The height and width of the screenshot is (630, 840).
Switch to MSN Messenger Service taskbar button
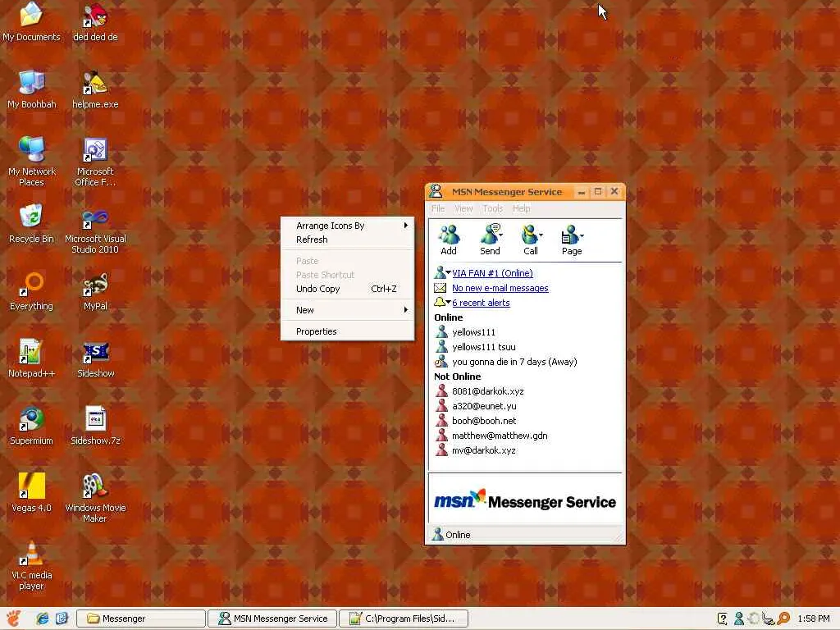[x=272, y=619]
